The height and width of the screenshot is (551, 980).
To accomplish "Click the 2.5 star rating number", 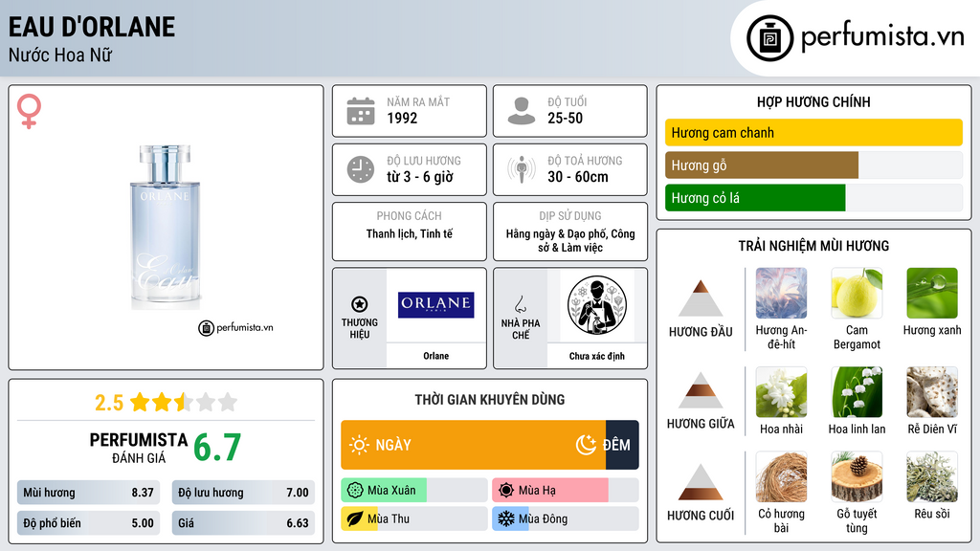I will pyautogui.click(x=109, y=403).
